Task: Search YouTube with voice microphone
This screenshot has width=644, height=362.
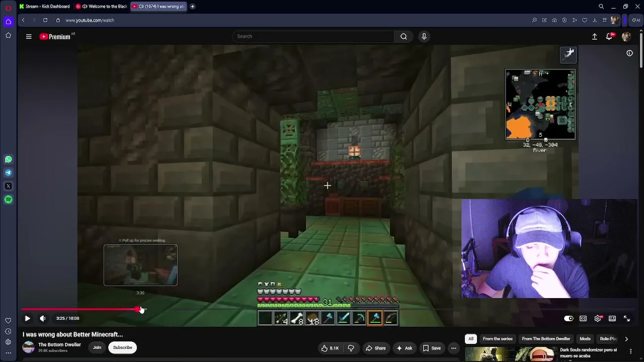Action: pos(424,36)
